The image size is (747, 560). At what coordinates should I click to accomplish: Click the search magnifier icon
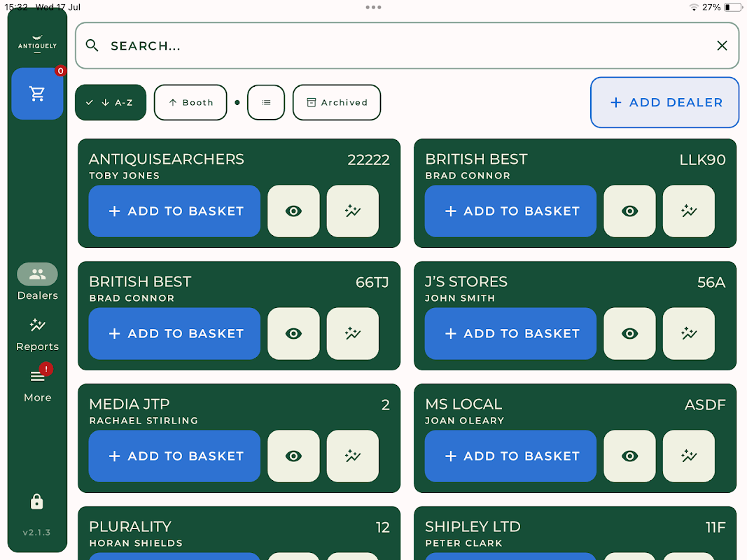pyautogui.click(x=92, y=45)
